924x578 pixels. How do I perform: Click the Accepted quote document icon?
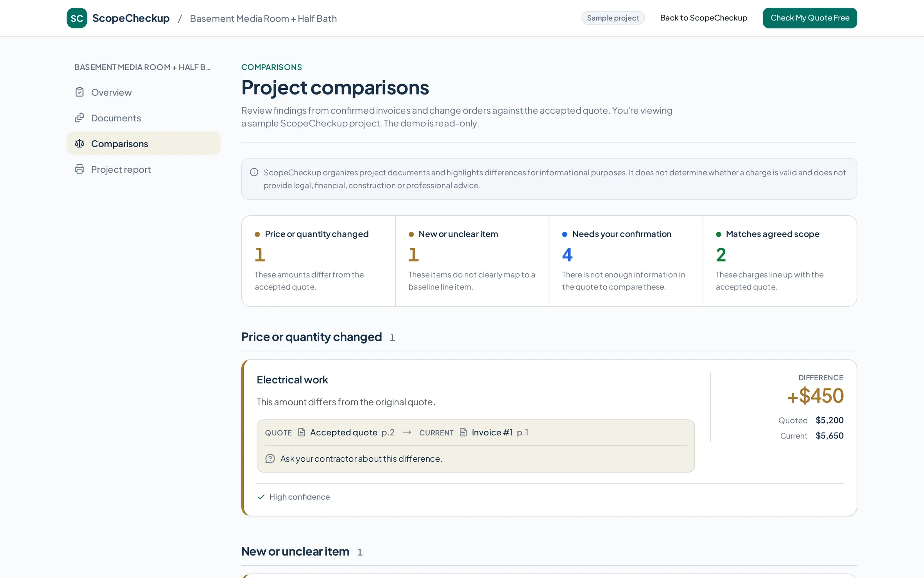tap(302, 432)
